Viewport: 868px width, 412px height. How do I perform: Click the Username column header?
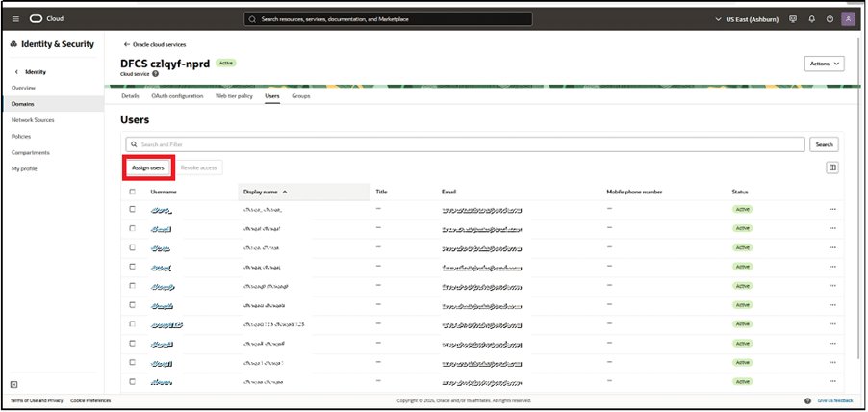164,192
